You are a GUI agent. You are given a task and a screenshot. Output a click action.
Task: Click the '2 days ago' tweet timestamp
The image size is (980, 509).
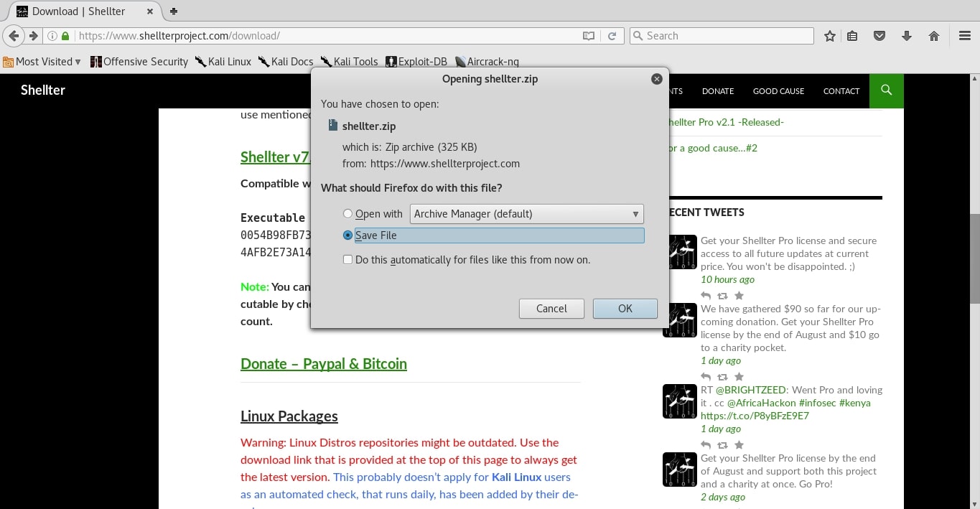pyautogui.click(x=723, y=497)
